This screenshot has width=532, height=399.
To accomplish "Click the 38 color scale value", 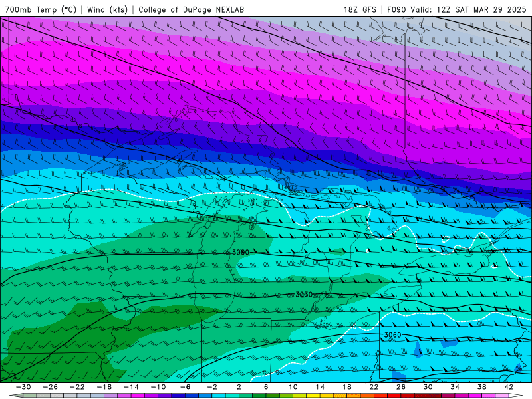I will point(481,387).
